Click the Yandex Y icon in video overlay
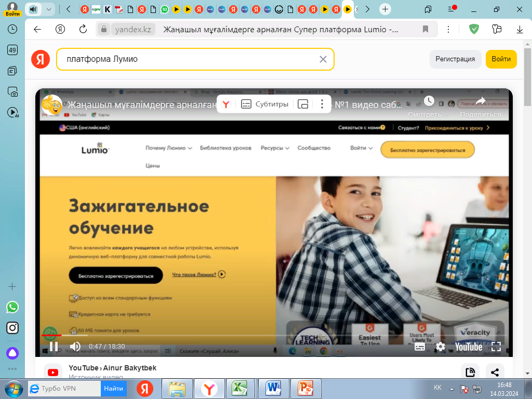The width and height of the screenshot is (532, 399). click(226, 104)
